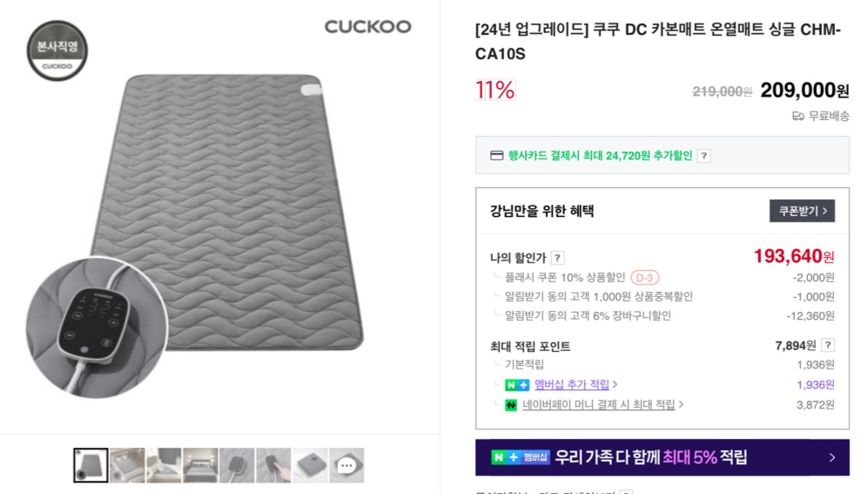
Task: Select the second thumbnail showing mat on bed
Action: 127,465
